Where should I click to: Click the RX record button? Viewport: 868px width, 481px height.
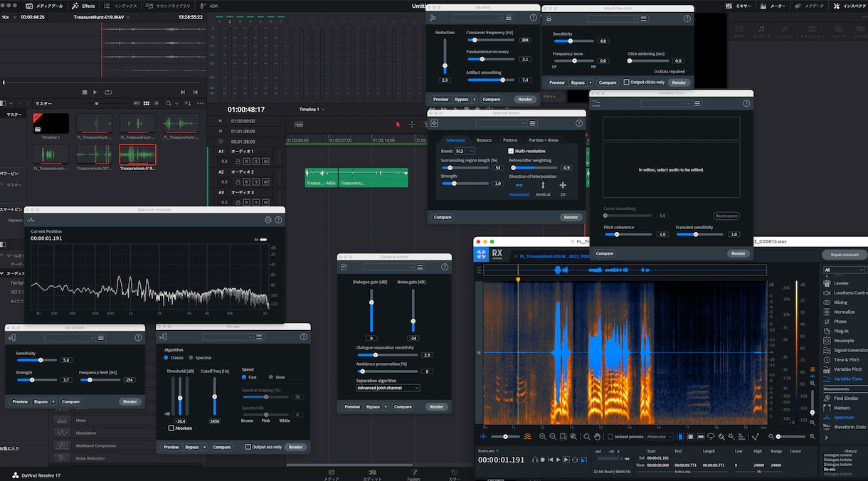pyautogui.click(x=543, y=460)
